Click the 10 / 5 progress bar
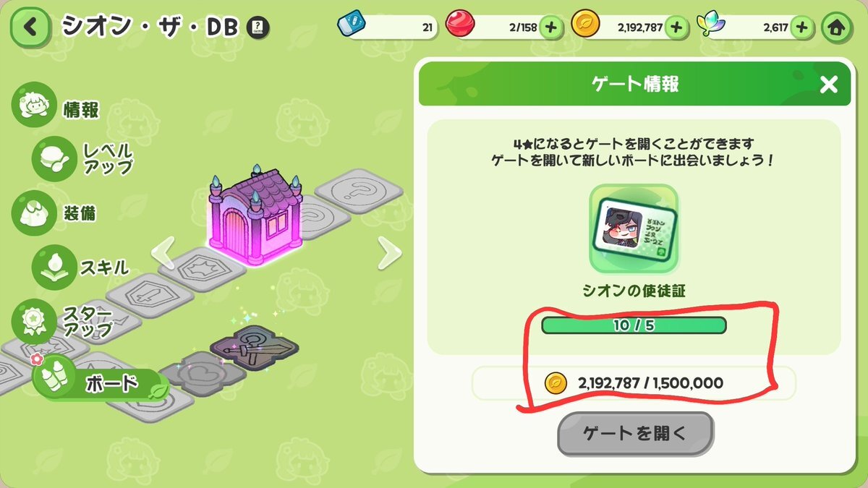The image size is (868, 488). tap(634, 325)
